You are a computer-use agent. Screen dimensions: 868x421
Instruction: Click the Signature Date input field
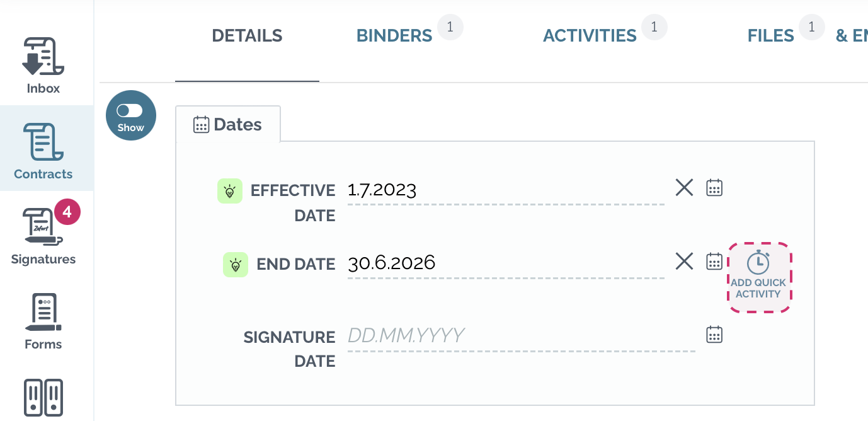[522, 336]
